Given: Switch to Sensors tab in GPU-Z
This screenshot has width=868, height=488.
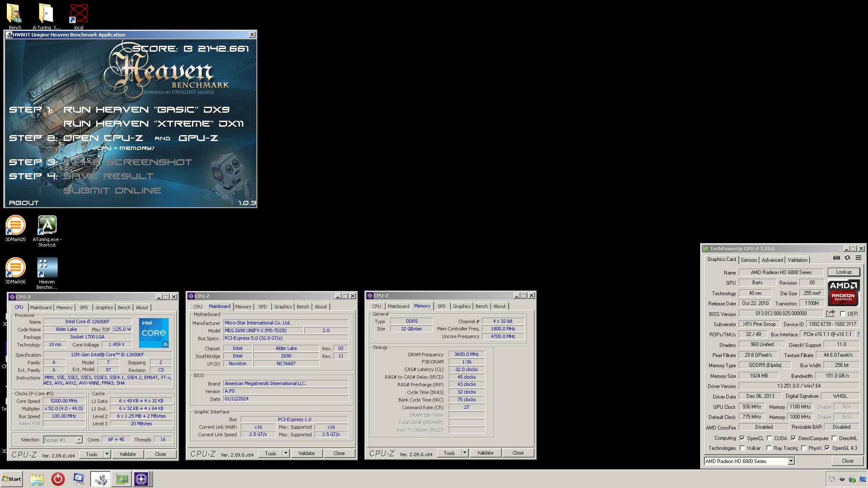Looking at the screenshot, I should click(749, 260).
